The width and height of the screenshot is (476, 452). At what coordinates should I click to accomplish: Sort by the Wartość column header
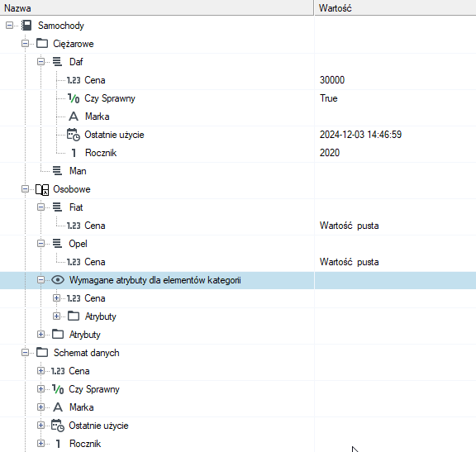(395, 7)
